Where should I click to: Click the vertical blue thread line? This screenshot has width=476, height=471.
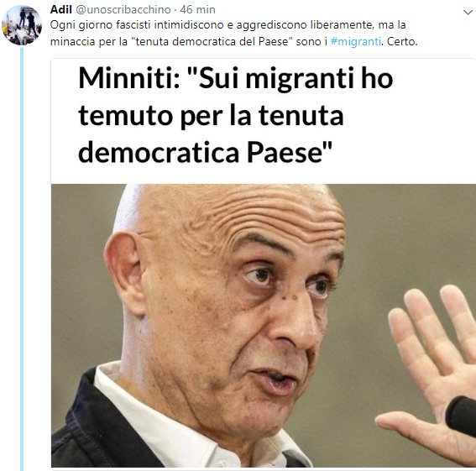(x=22, y=258)
